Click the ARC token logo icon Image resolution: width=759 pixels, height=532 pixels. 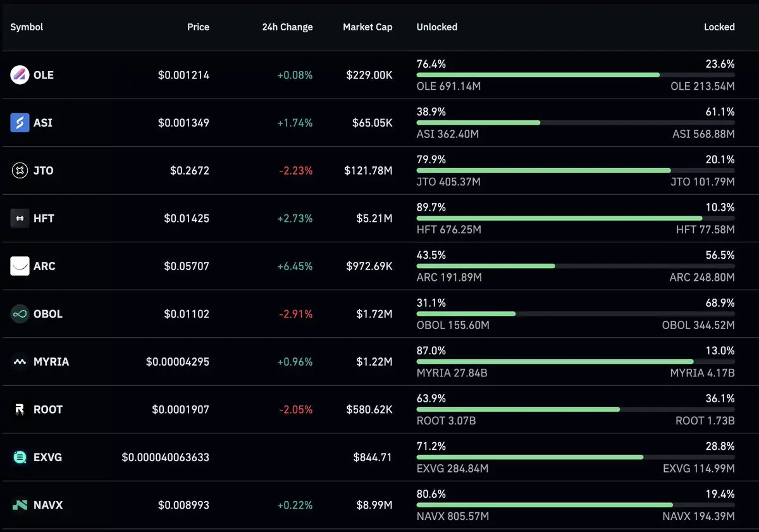point(20,266)
